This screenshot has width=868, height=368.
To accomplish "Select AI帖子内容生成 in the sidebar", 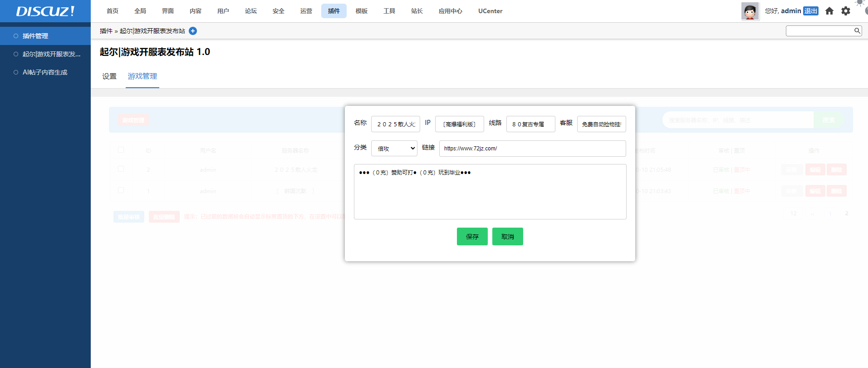I will [x=45, y=72].
